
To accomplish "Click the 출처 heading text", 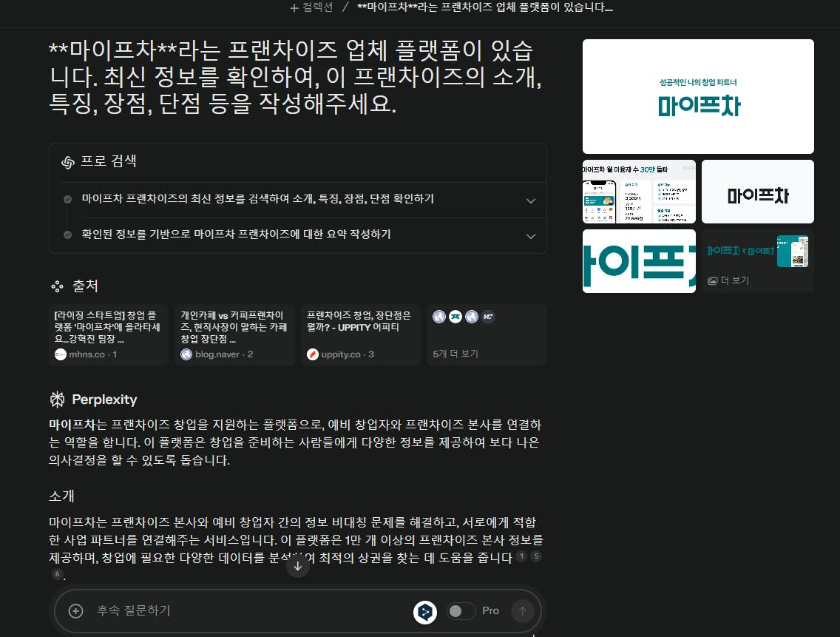I will tap(86, 286).
